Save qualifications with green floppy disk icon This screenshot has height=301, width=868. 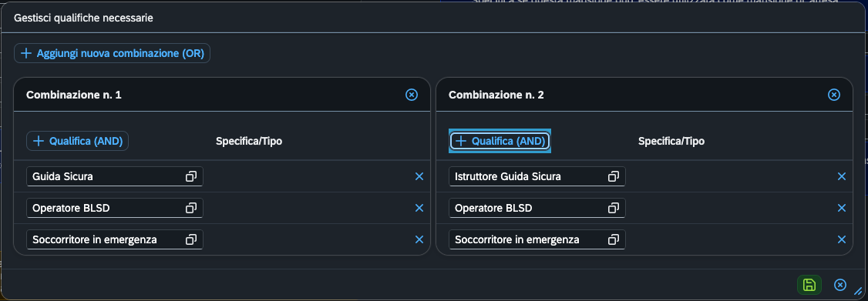click(x=809, y=285)
